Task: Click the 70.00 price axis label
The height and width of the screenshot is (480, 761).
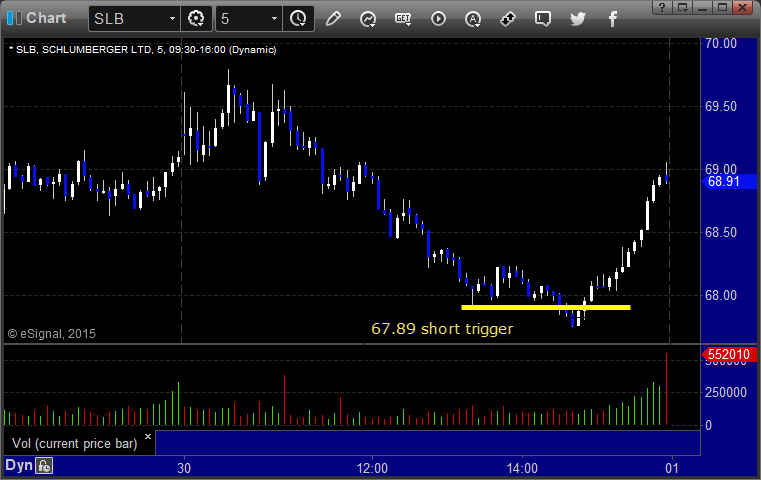Action: (x=721, y=43)
